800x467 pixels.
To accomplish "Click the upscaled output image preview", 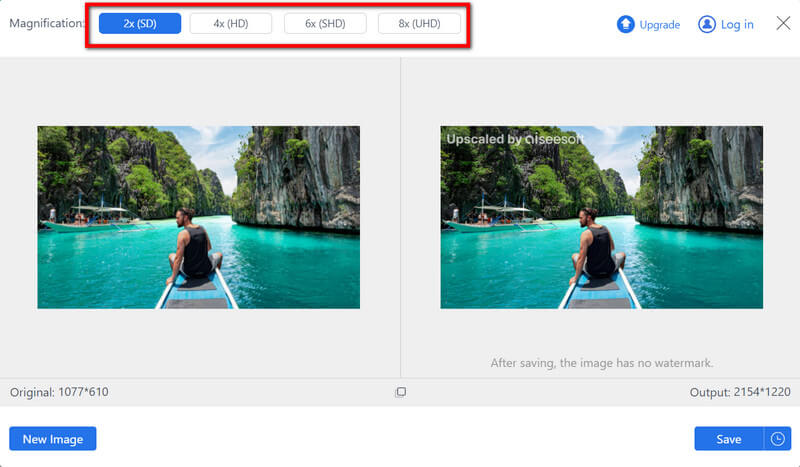I will (601, 217).
